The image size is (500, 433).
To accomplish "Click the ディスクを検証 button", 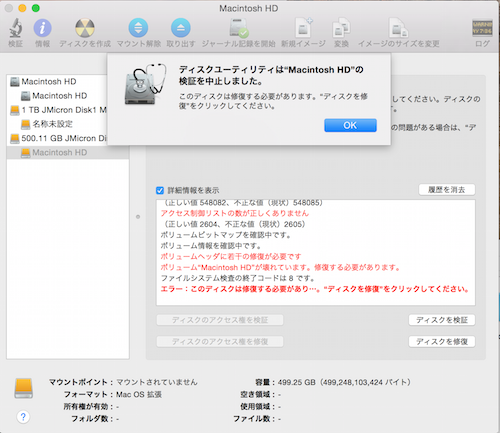I will [442, 320].
